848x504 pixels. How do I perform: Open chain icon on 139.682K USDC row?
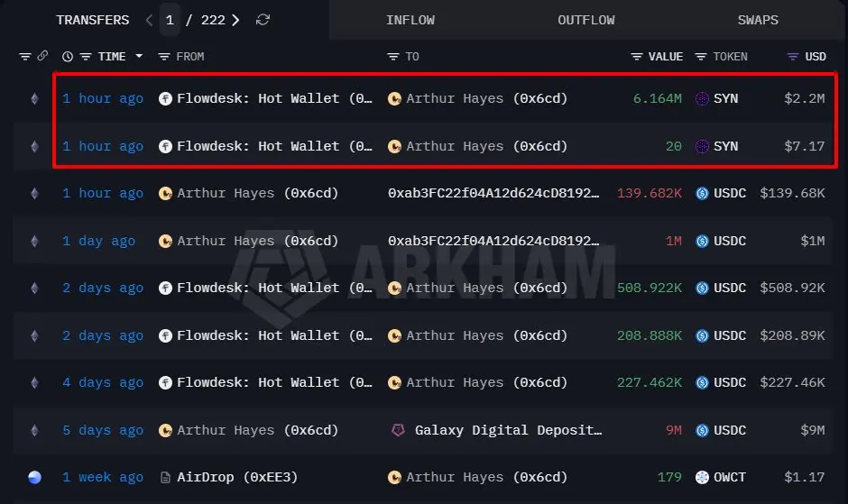[34, 193]
